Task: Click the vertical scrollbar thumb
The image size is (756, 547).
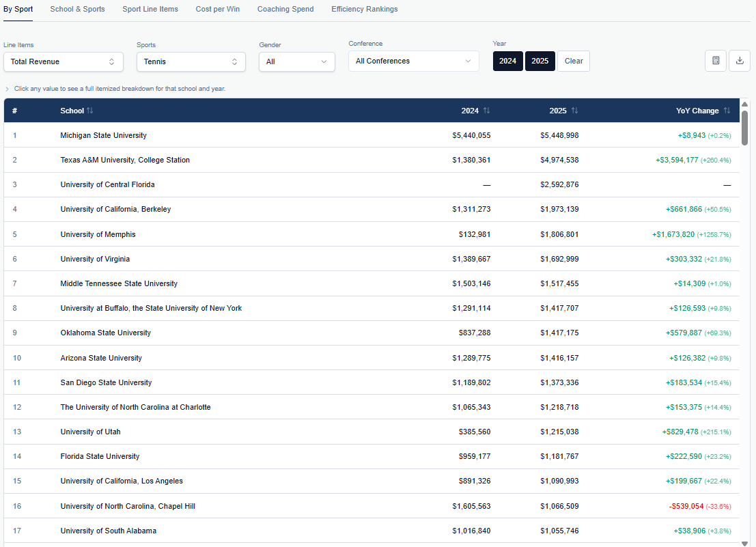Action: [x=744, y=128]
